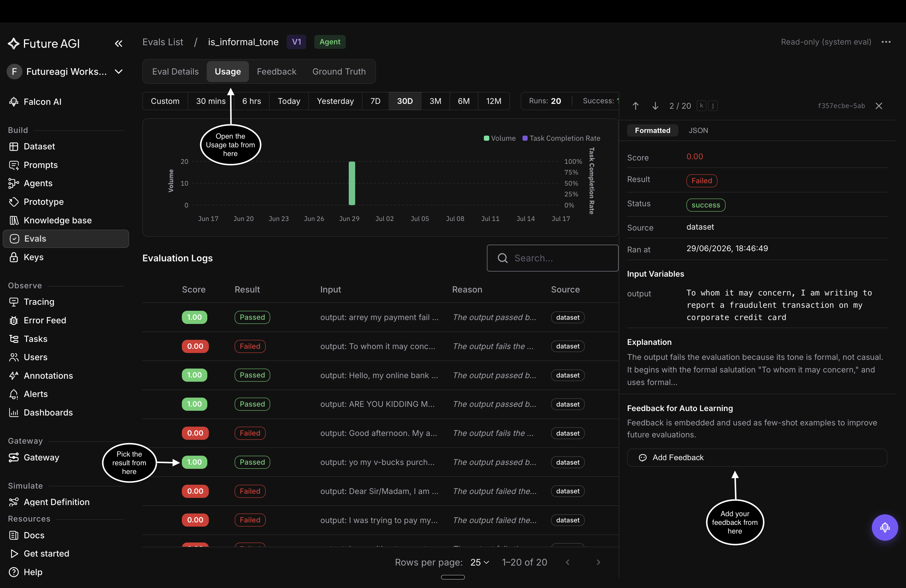Open the Dataset section icon

point(14,146)
